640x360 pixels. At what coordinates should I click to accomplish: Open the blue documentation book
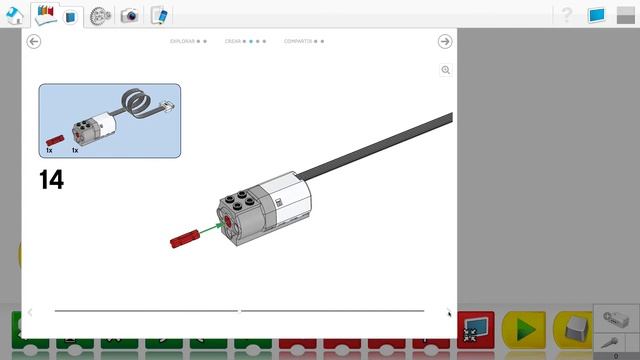[x=71, y=17]
